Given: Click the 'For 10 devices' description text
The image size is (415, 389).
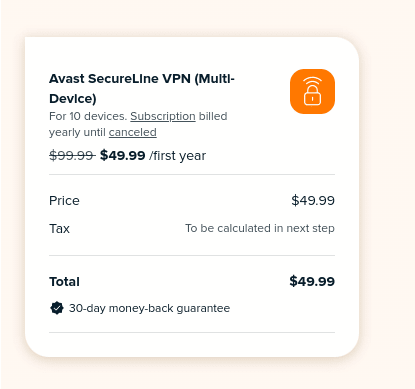Looking at the screenshot, I should [x=88, y=116].
